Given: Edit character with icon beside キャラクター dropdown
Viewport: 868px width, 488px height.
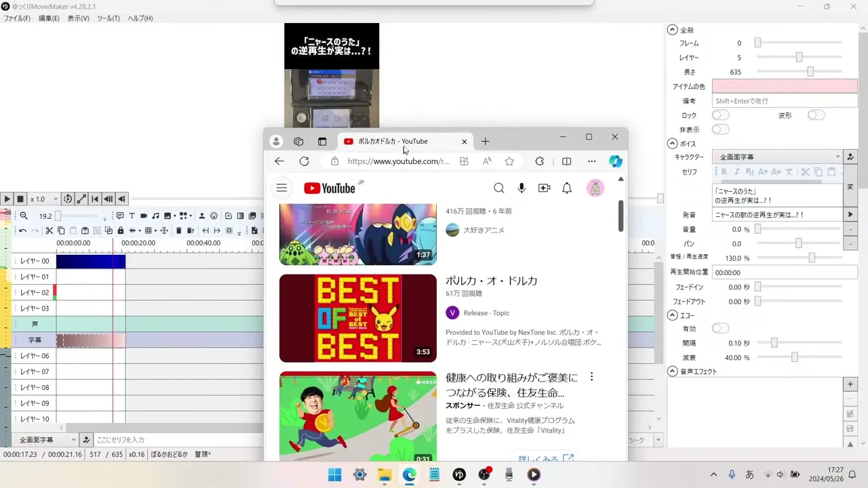Looking at the screenshot, I should tap(850, 157).
